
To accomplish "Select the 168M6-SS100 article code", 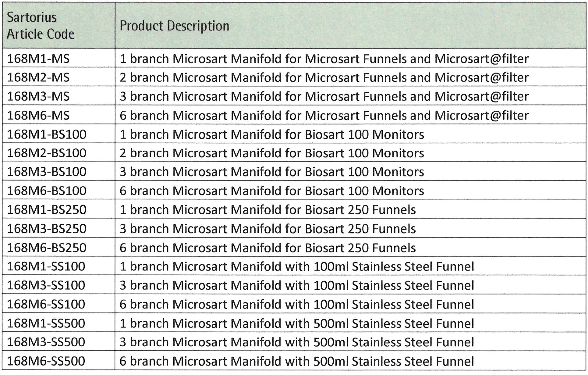I will coord(46,304).
